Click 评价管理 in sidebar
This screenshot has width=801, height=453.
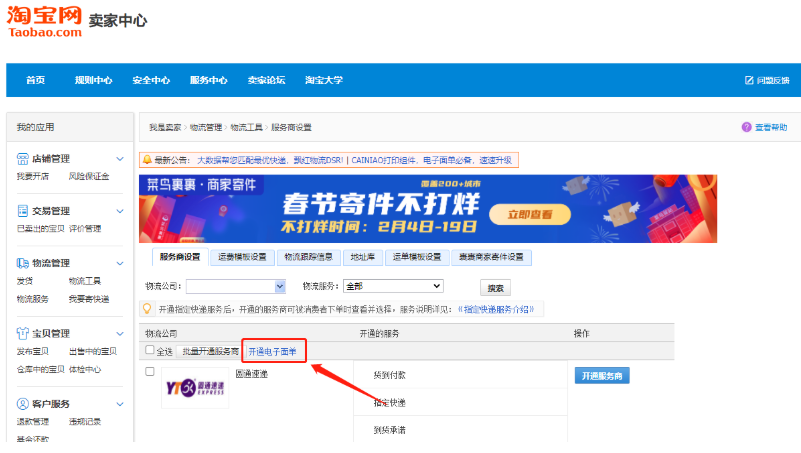click(x=85, y=229)
